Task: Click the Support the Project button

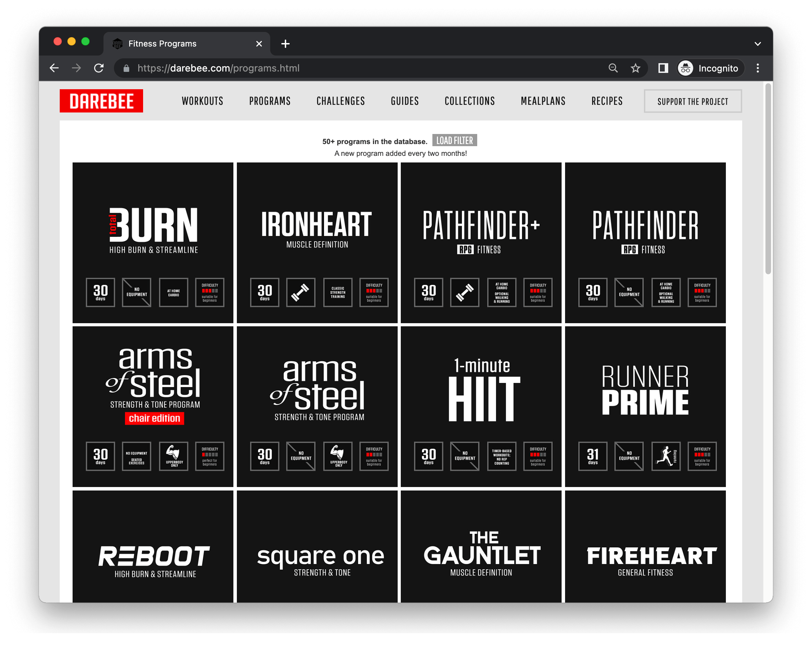Action: [x=693, y=101]
